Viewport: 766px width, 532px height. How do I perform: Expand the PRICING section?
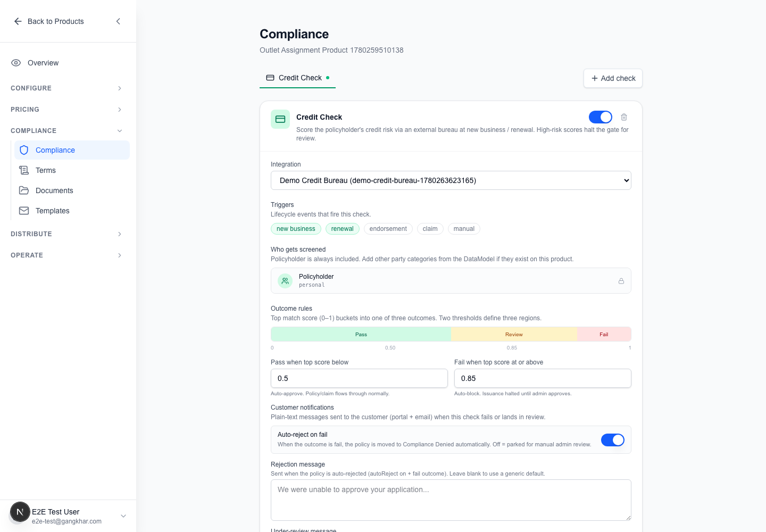tap(67, 110)
